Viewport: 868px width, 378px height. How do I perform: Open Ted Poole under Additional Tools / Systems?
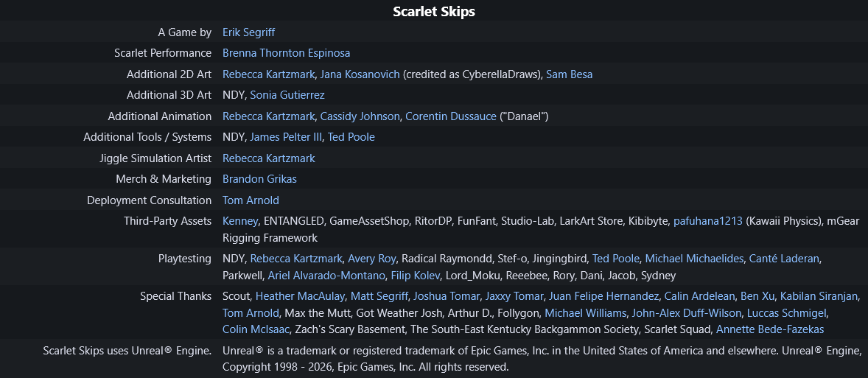pyautogui.click(x=351, y=137)
